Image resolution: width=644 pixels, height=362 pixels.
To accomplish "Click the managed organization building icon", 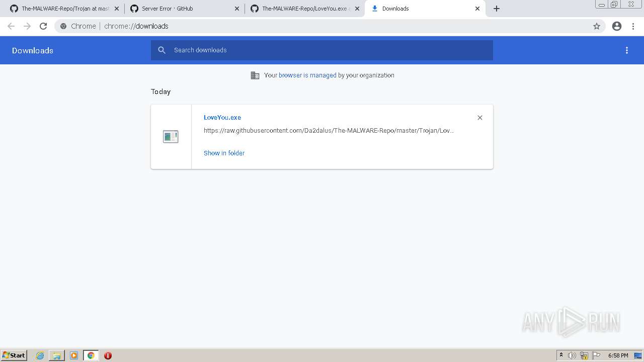I will click(255, 75).
